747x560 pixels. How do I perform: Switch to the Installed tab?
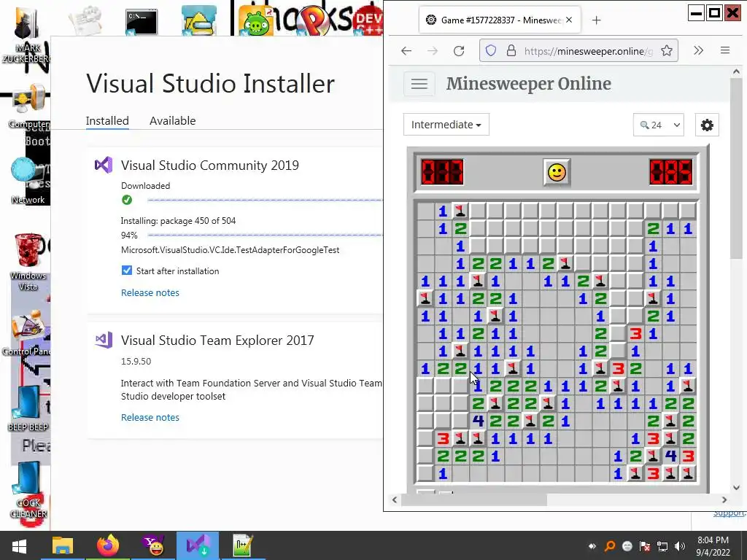[x=107, y=121]
